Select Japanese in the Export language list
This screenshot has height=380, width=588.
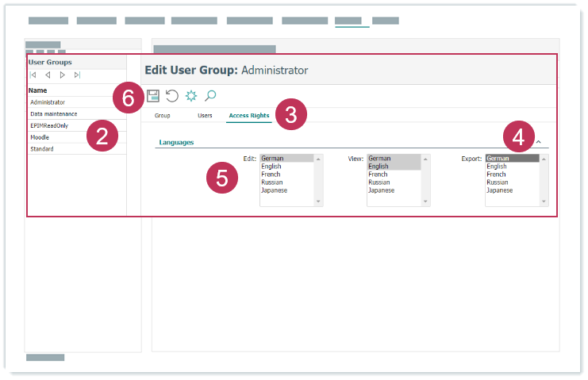[x=499, y=190]
